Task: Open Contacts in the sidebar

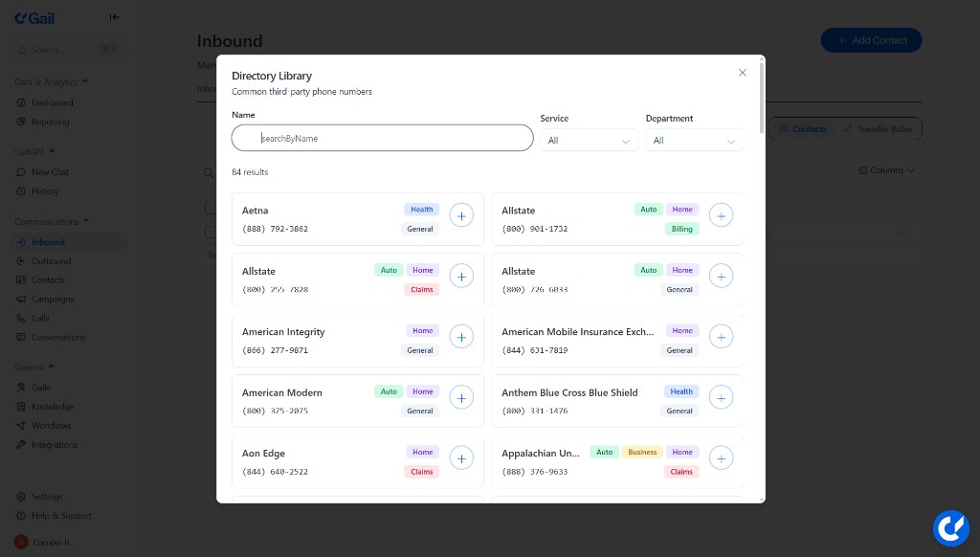Action: click(x=48, y=280)
